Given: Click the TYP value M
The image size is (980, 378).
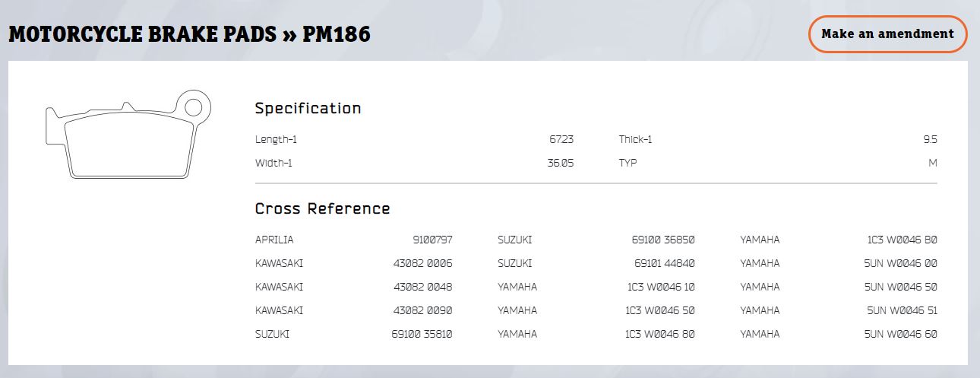Looking at the screenshot, I should pos(932,163).
